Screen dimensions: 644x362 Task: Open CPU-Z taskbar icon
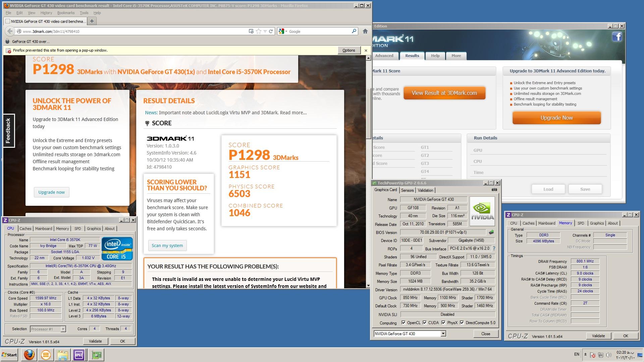pos(79,355)
